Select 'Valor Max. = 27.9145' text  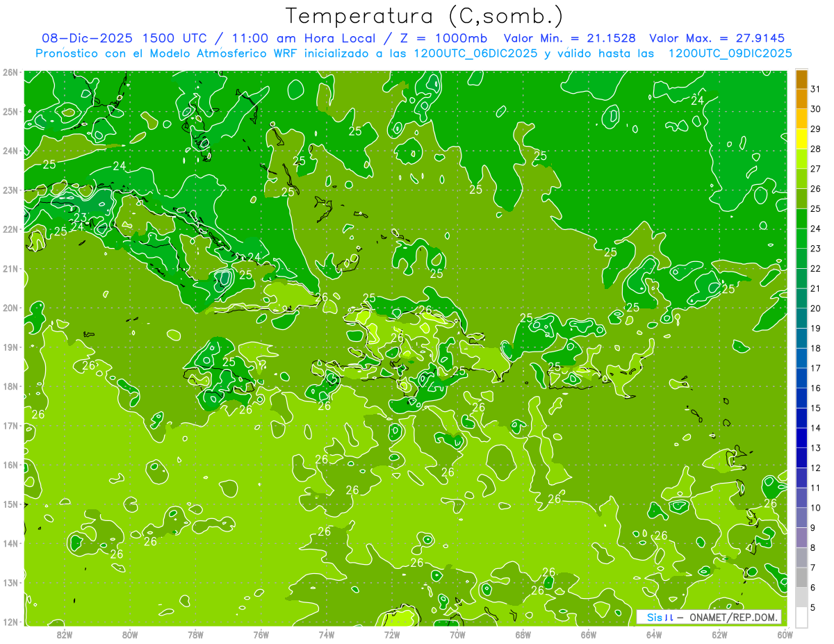coord(717,38)
